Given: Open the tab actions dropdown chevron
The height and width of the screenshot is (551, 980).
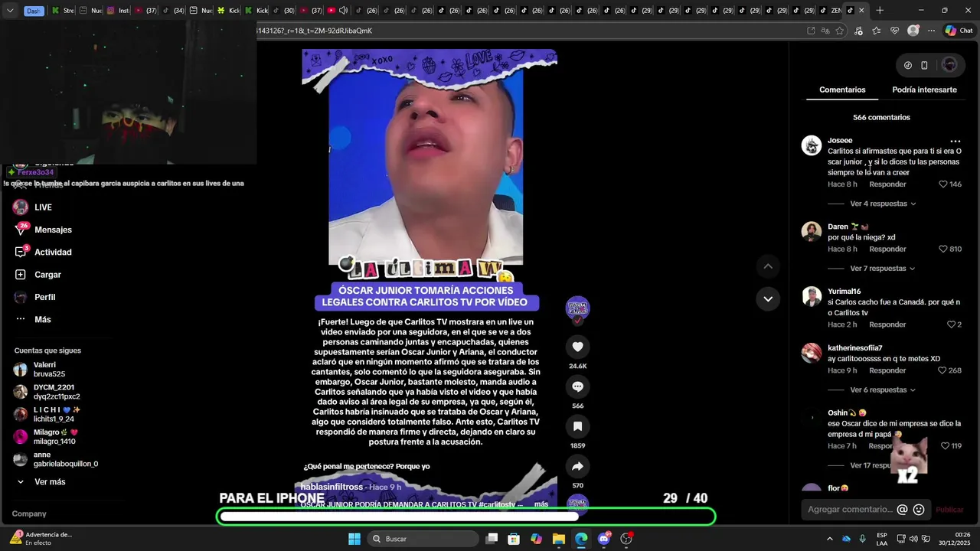Looking at the screenshot, I should pyautogui.click(x=10, y=11).
